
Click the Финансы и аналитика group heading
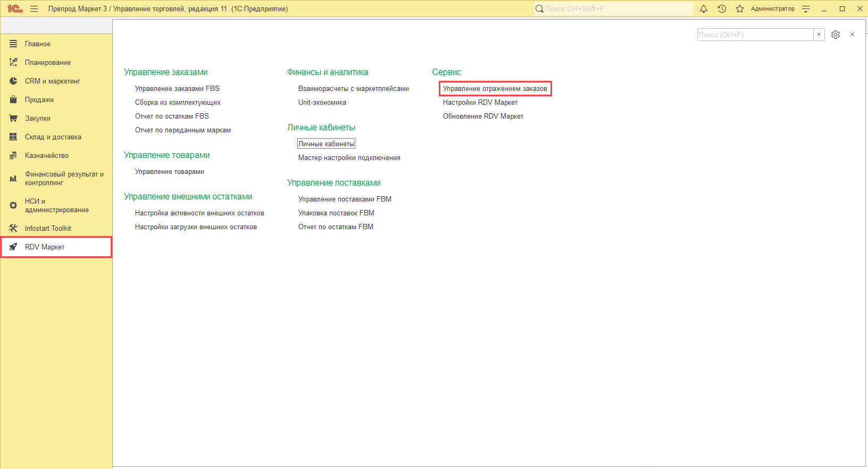[x=328, y=72]
